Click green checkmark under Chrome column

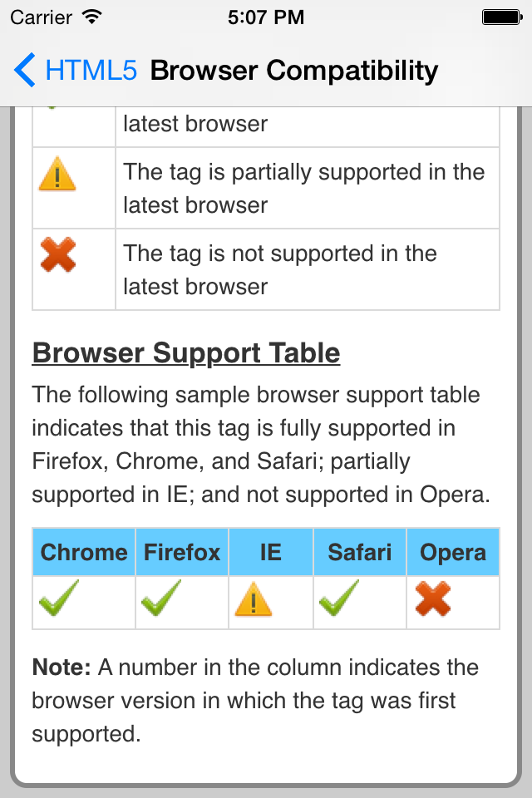coord(59,598)
